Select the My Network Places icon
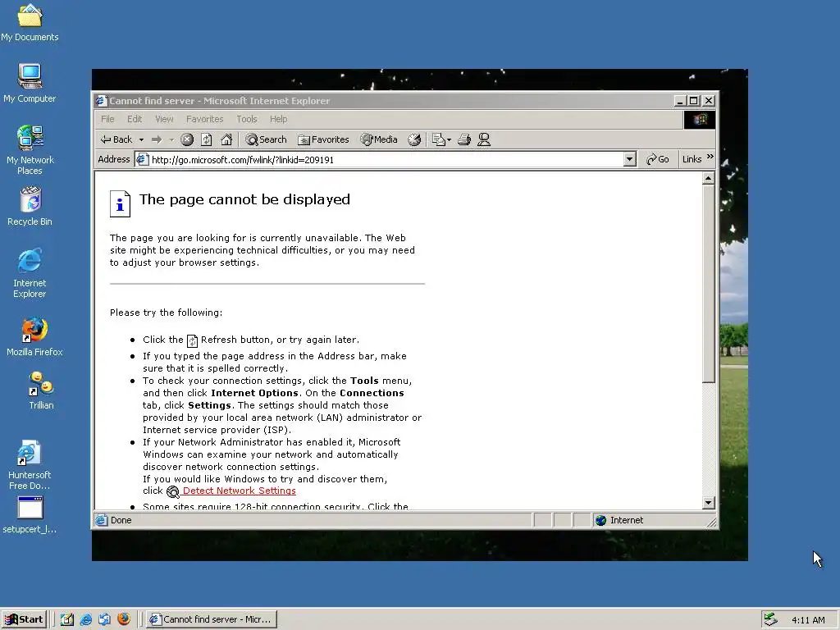This screenshot has width=840, height=630. [30, 150]
